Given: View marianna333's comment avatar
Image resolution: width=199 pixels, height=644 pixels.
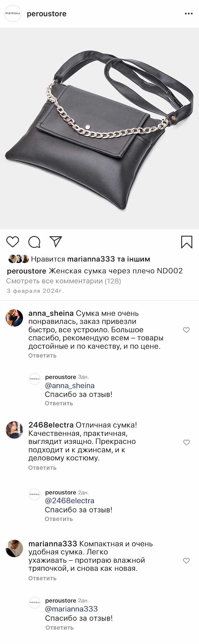Looking at the screenshot, I should point(14,548).
